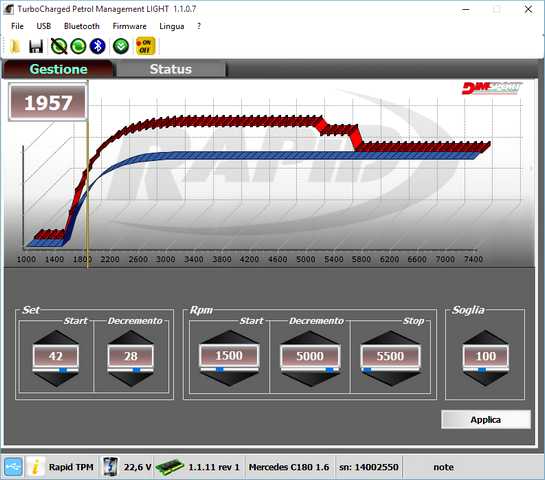The height and width of the screenshot is (480, 545).
Task: Click the app icon in title bar
Action: click(x=8, y=9)
